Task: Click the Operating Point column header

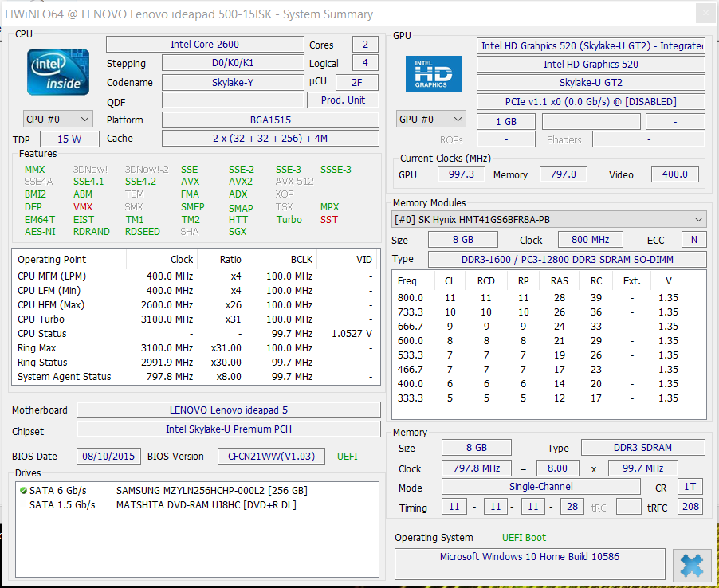Action: point(52,260)
